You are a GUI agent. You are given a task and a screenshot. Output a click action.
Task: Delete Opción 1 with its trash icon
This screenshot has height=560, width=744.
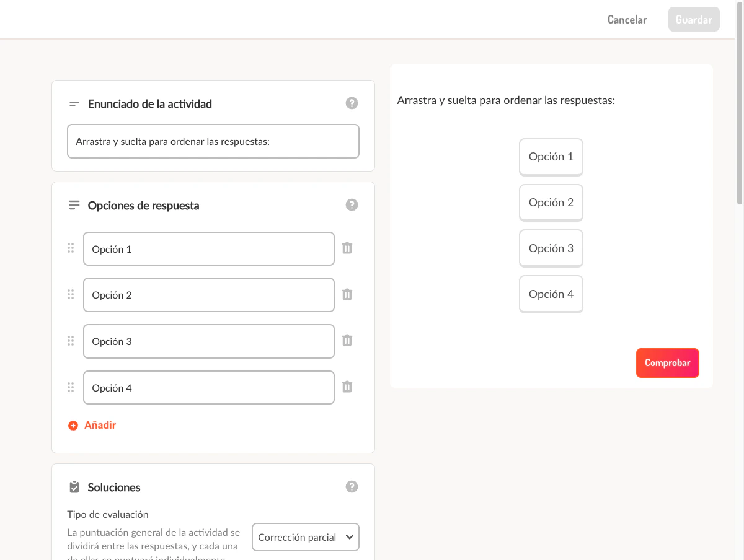click(x=347, y=248)
